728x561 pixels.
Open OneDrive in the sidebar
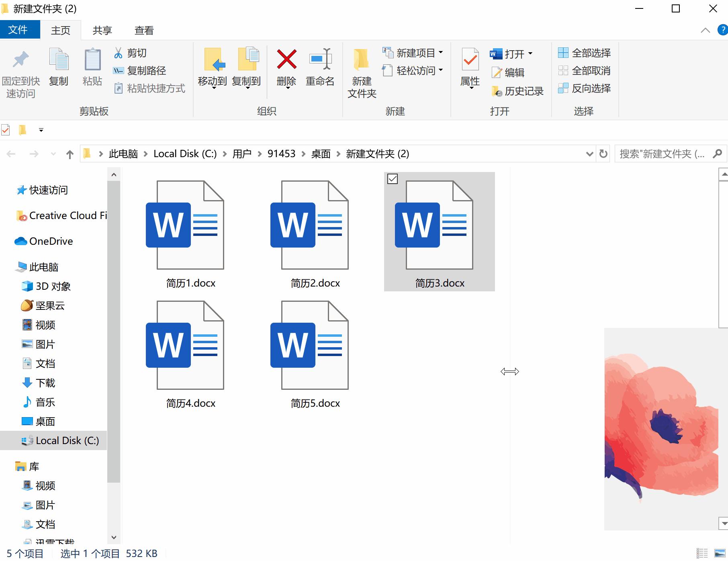[51, 241]
